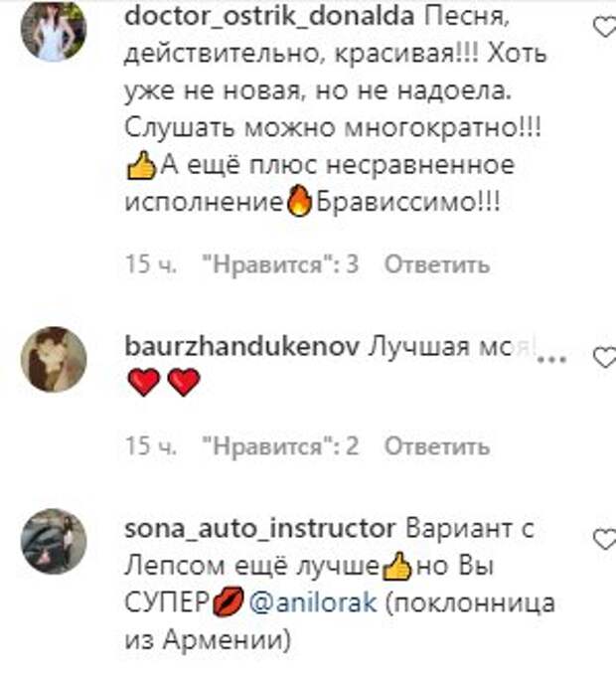
Task: Like baurzhandukenov's comment with the heart icon
Action: [x=605, y=358]
